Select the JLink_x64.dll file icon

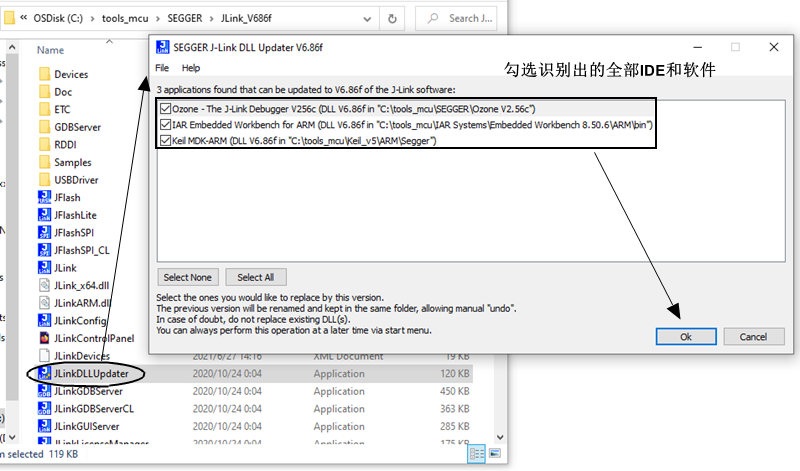tap(44, 285)
